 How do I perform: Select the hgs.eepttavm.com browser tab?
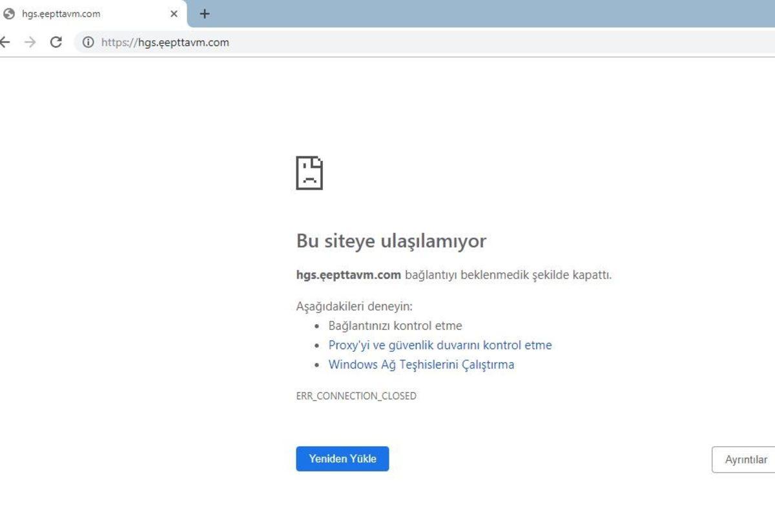93,14
